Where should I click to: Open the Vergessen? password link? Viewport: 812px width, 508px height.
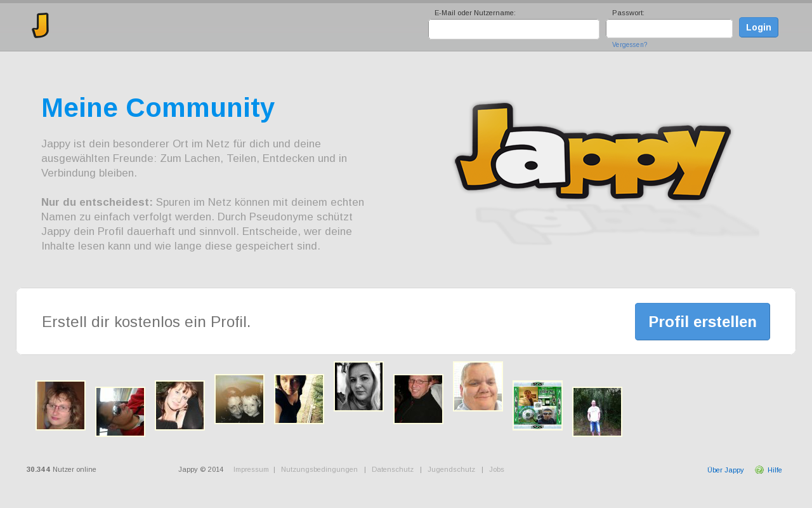point(629,44)
